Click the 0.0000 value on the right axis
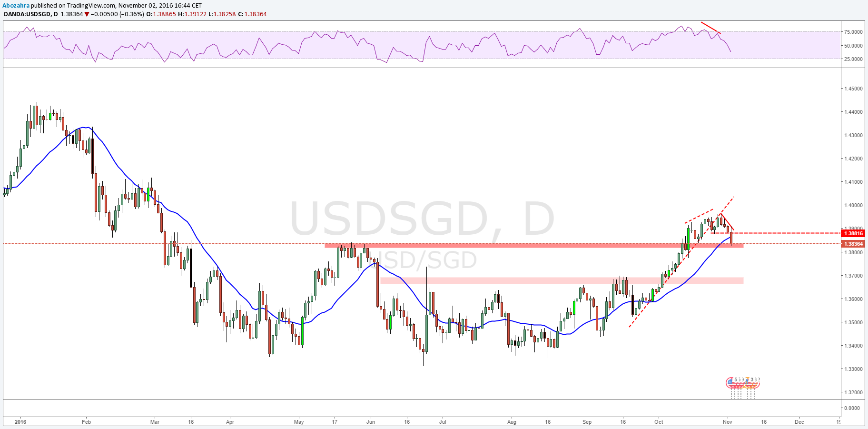Viewport: 868px width, 429px height. 852,408
